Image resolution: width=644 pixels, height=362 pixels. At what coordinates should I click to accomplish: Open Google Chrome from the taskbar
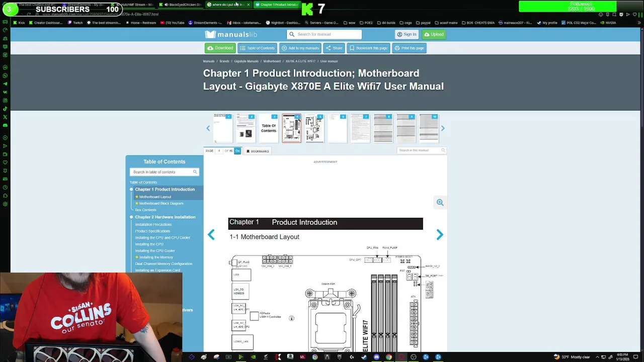389,357
